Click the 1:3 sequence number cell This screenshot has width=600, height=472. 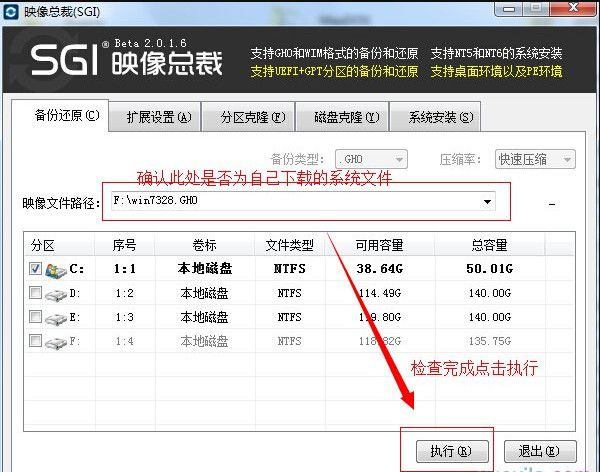point(125,317)
